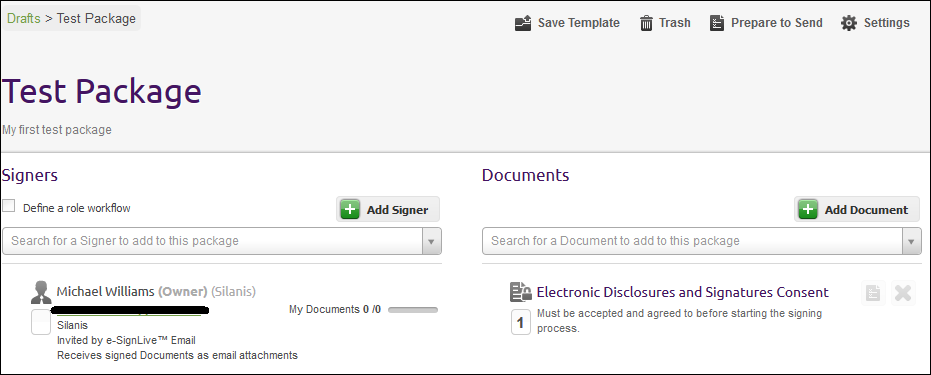
Task: Click the Search for a Signer field
Action: point(213,241)
